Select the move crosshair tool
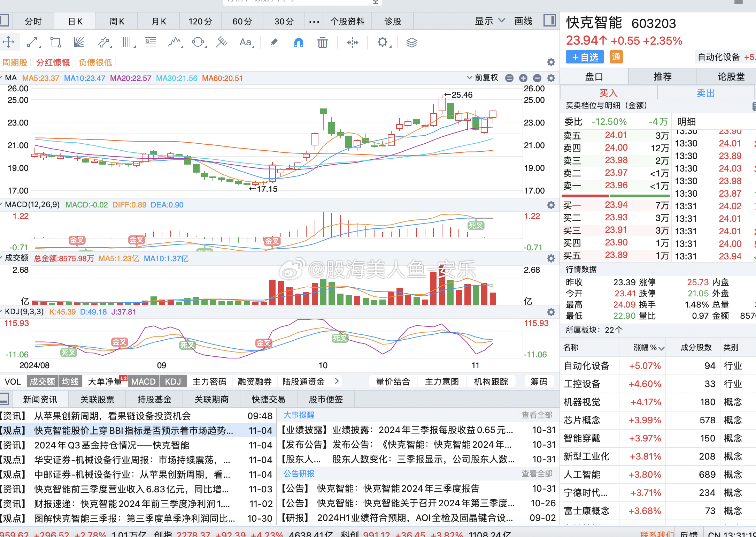756x537 pixels. point(8,42)
